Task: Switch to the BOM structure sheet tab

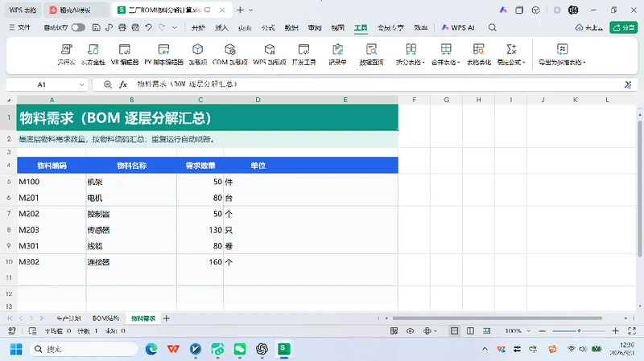Action: pyautogui.click(x=105, y=318)
